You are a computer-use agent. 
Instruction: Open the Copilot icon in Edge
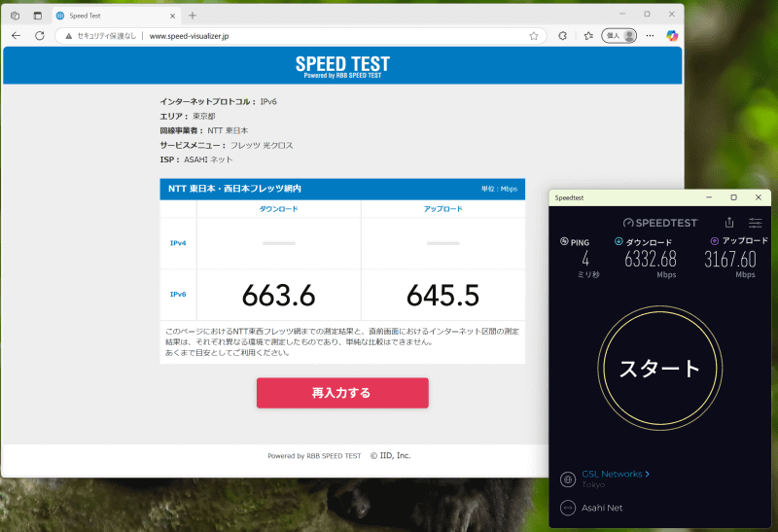[672, 36]
